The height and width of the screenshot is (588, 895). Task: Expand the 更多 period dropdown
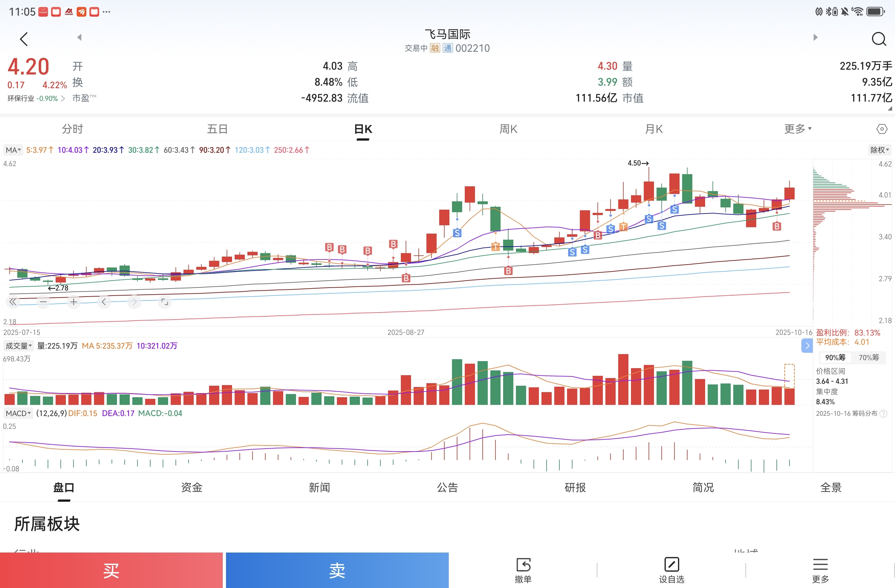pos(798,129)
